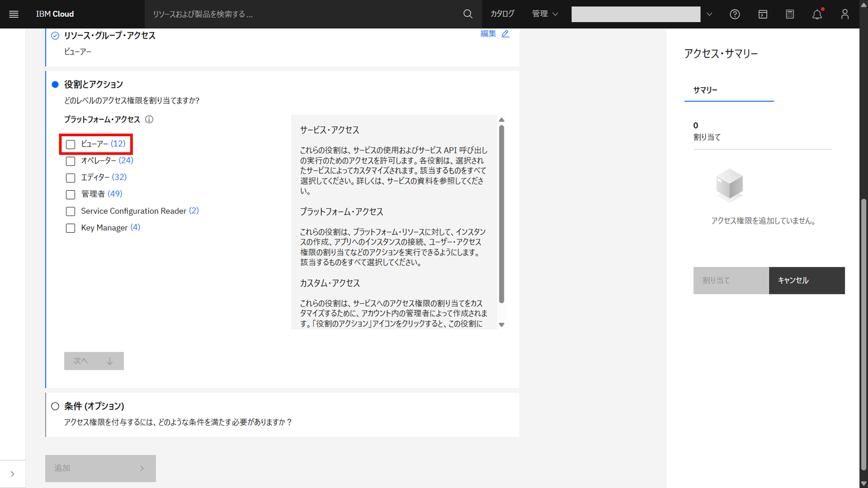This screenshot has height=488, width=868.
Task: Check the ビューアー role checkbox
Action: [x=70, y=144]
